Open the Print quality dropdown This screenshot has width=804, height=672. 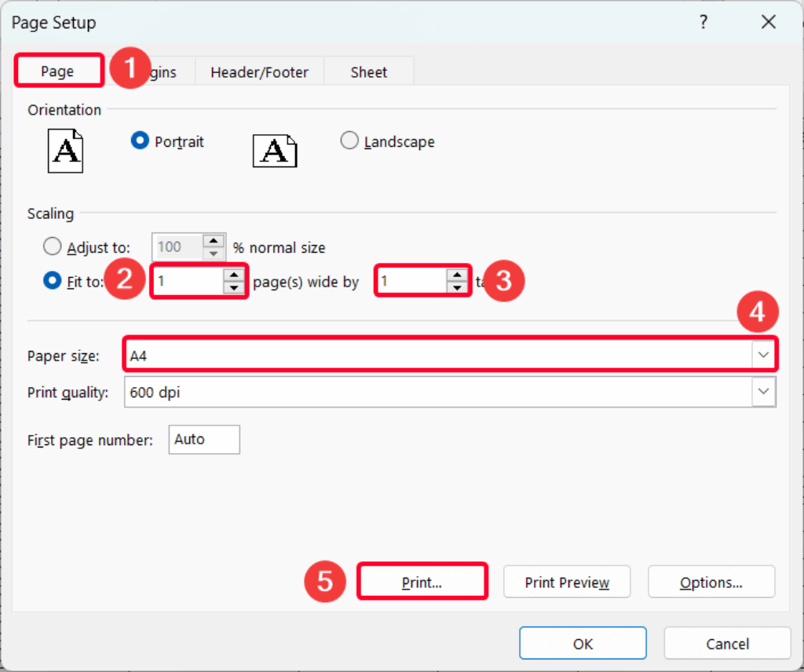tap(762, 392)
